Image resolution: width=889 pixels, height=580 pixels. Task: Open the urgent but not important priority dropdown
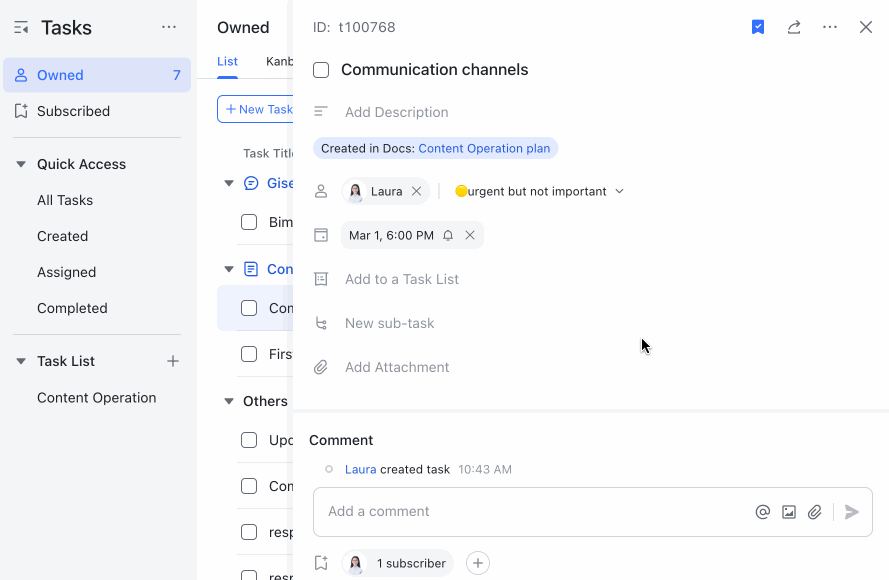(x=538, y=191)
